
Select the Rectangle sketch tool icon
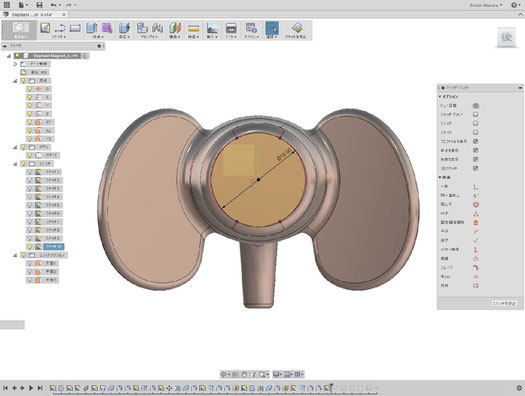75,28
